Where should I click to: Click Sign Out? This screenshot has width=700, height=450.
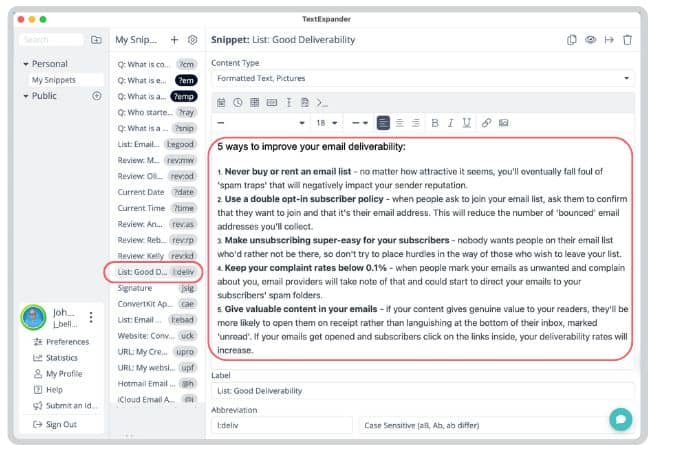[x=54, y=424]
